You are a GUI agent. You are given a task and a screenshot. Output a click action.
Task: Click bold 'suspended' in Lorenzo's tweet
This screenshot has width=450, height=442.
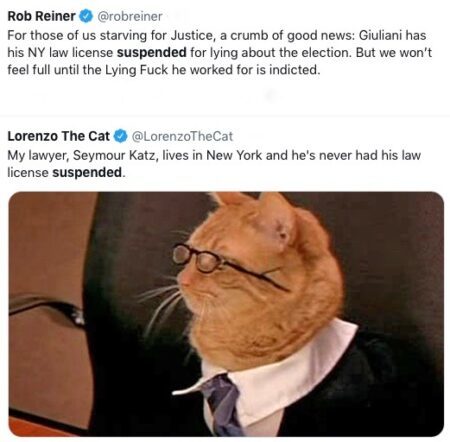(x=87, y=172)
